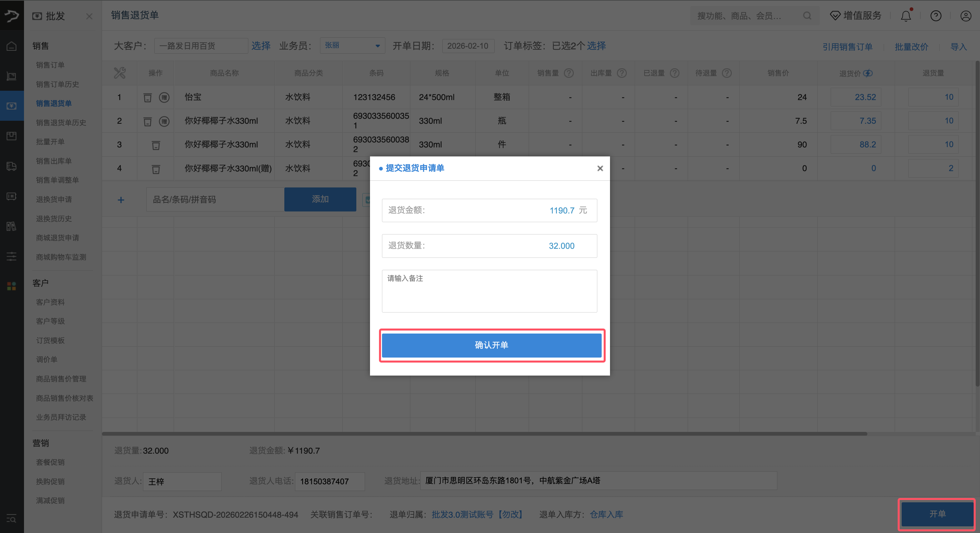Click the help question mark icon in top bar
980x533 pixels.
pos(936,16)
